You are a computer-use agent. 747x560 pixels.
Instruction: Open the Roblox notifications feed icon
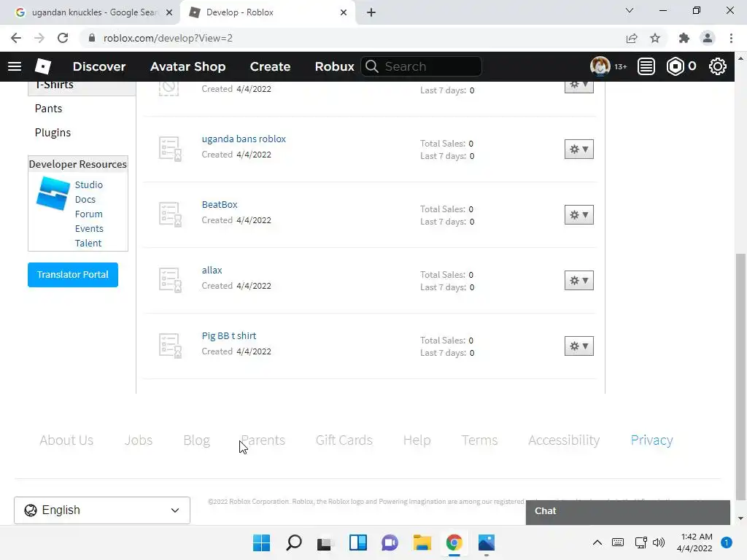646,66
